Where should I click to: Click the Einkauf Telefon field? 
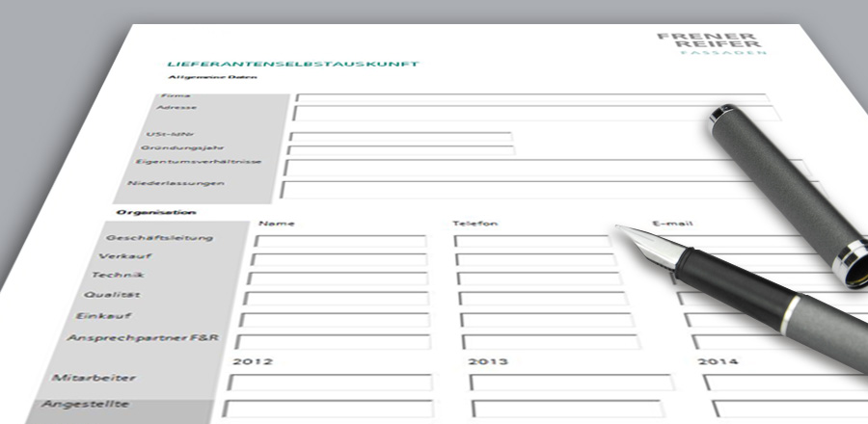coord(548,320)
